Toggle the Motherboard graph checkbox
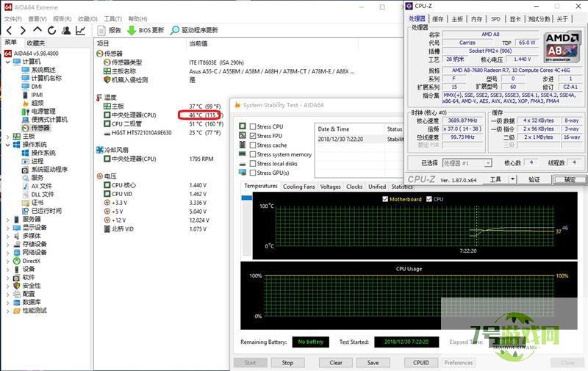588x371 pixels. coord(385,199)
